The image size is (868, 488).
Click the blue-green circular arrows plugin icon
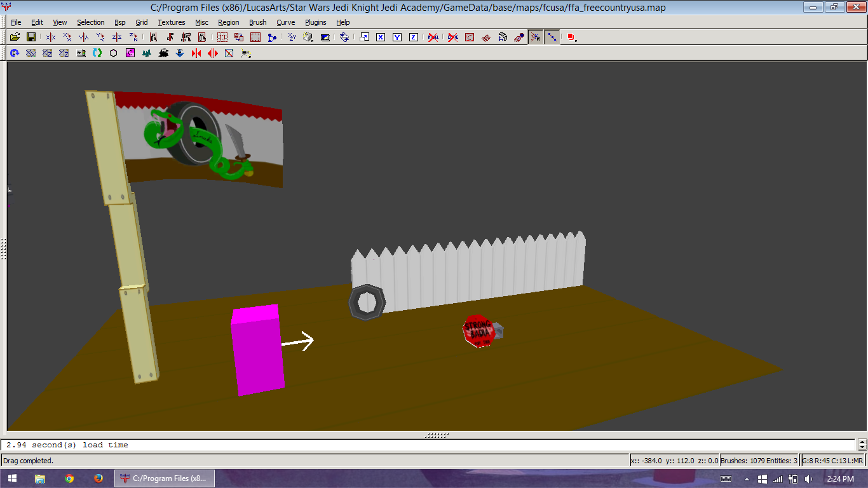(x=97, y=53)
